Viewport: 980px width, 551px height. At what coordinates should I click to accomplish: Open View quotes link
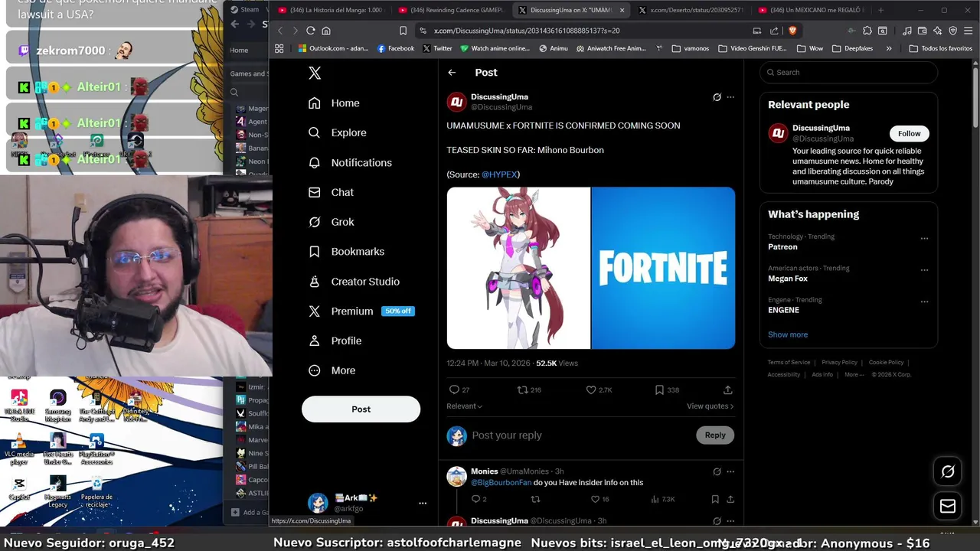pyautogui.click(x=710, y=406)
